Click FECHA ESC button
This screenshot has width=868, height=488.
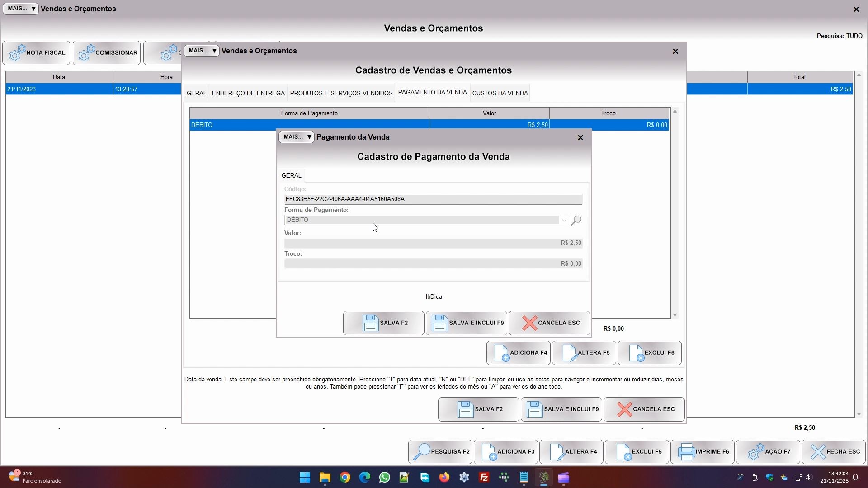(x=834, y=452)
